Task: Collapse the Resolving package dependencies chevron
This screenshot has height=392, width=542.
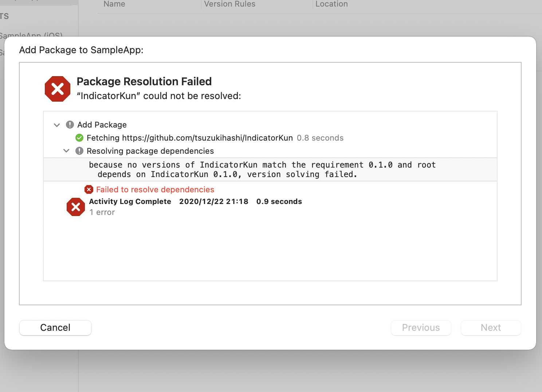Action: [x=66, y=151]
